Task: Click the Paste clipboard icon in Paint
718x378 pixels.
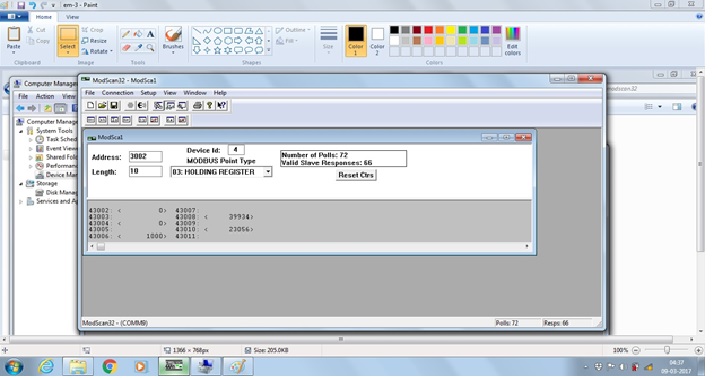Action: 14,35
